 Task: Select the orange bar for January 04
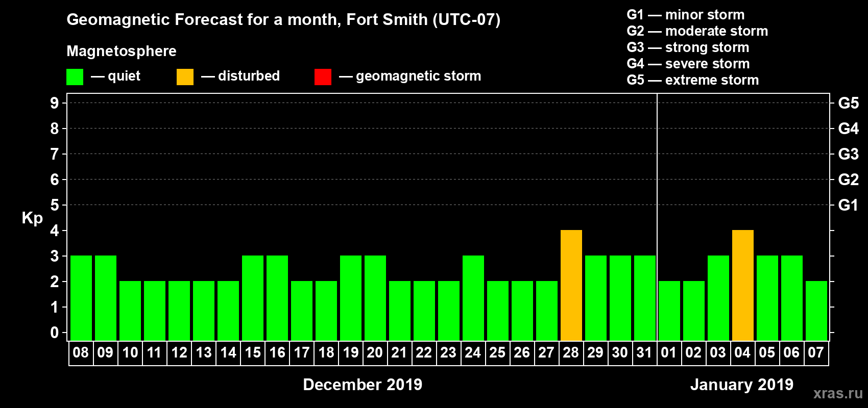pos(743,286)
